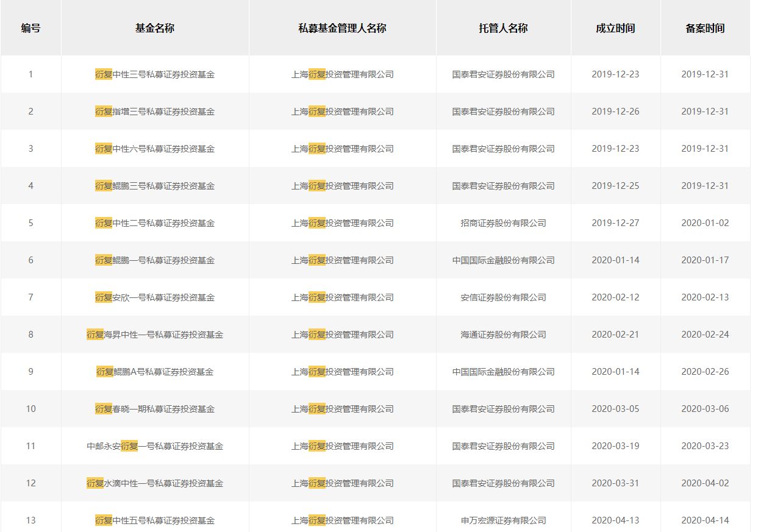The height and width of the screenshot is (532, 772).
Task: Click the 成立时间 column header
Action: pos(615,28)
